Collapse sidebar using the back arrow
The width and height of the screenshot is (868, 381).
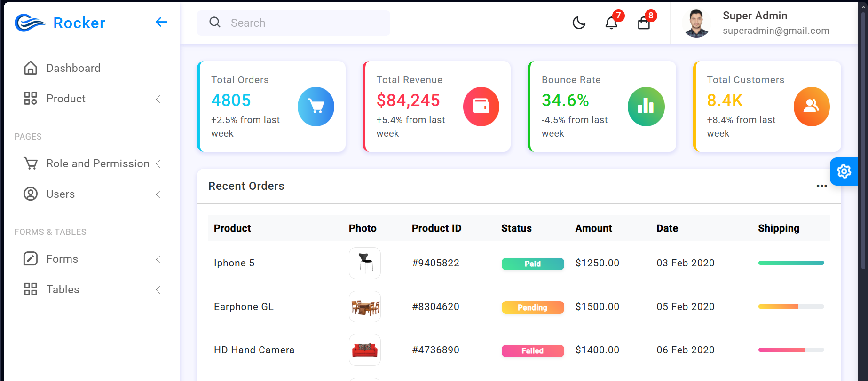point(161,22)
